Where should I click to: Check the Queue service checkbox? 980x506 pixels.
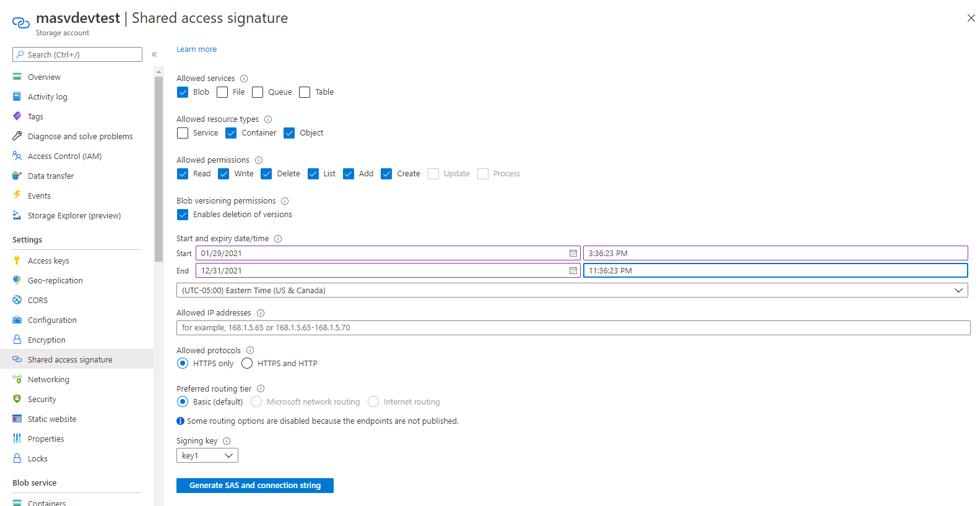(x=258, y=92)
